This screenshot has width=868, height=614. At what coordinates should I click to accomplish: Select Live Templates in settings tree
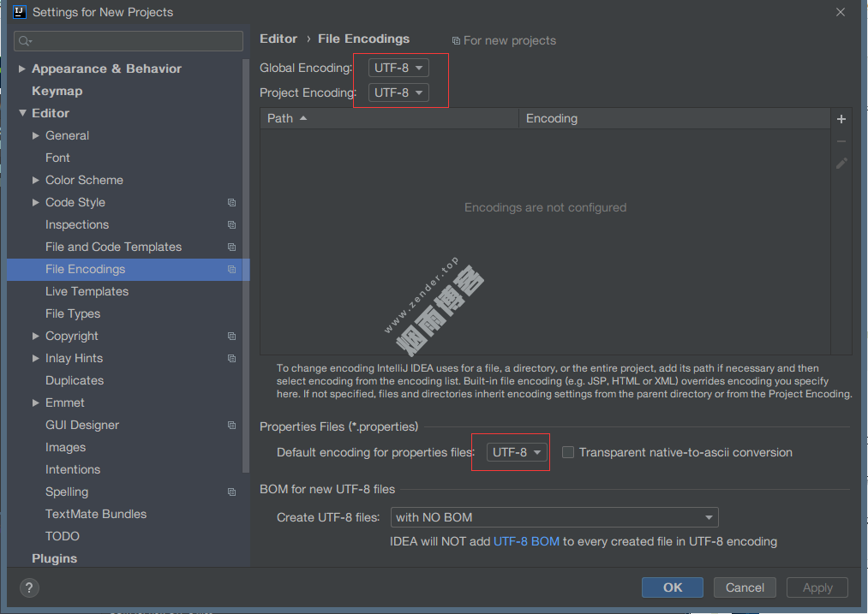87,291
